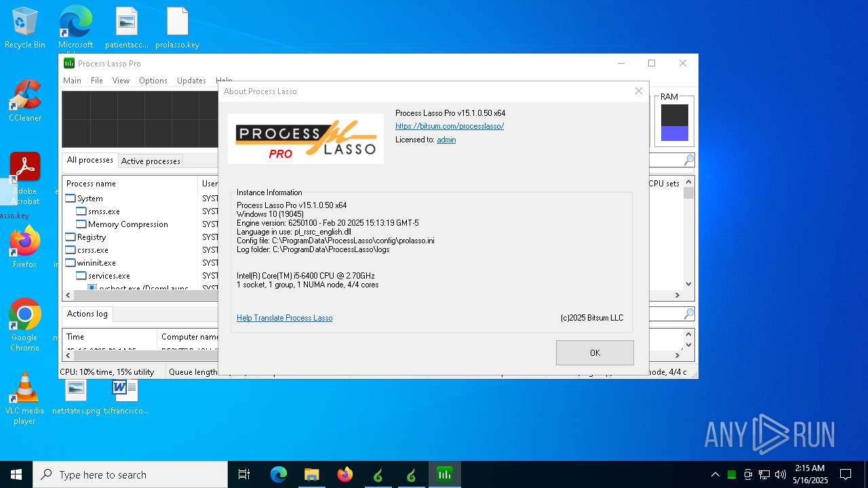Open the bitsum.com/processlasso link
The image size is (868, 488).
point(450,126)
